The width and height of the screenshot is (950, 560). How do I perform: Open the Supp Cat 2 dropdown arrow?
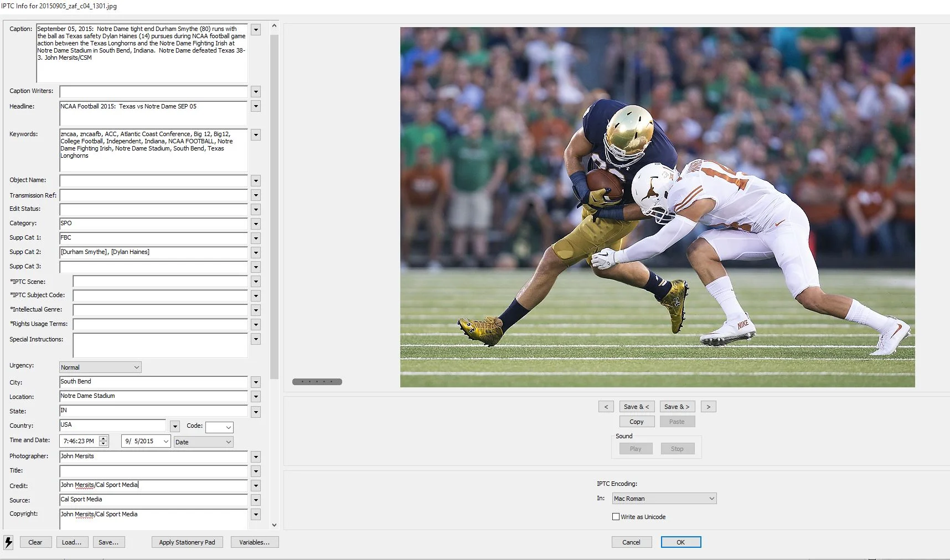pos(256,253)
